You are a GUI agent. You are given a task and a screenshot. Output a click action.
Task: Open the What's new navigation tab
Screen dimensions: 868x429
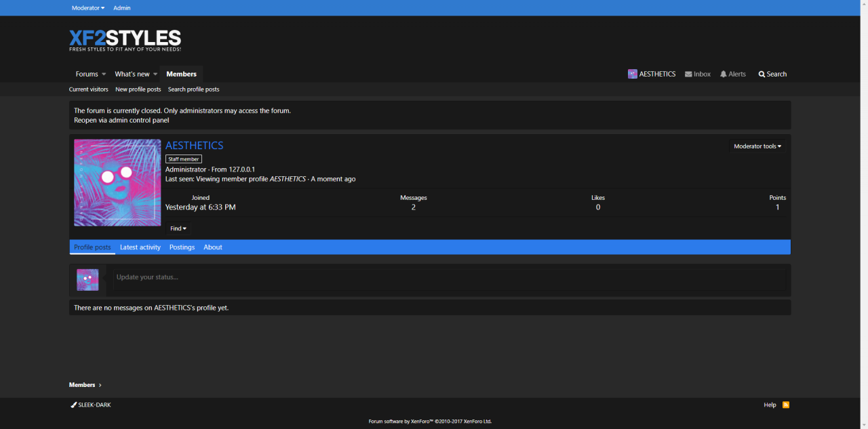click(x=132, y=74)
